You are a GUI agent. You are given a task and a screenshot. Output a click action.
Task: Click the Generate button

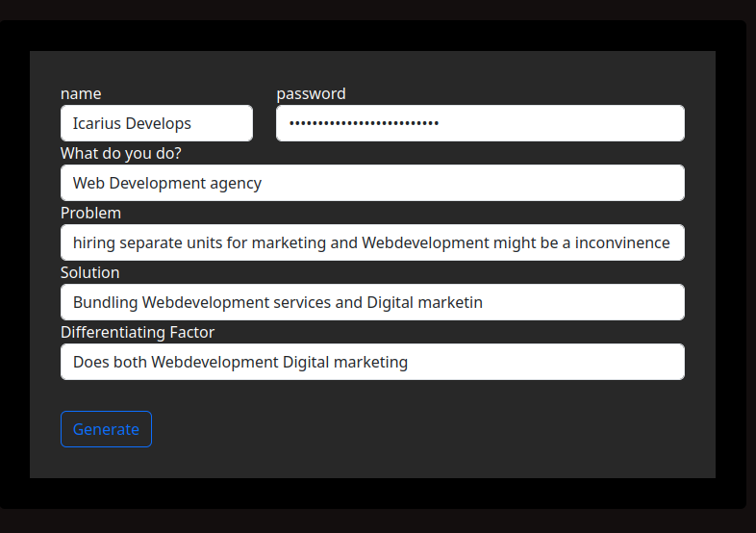tap(106, 429)
